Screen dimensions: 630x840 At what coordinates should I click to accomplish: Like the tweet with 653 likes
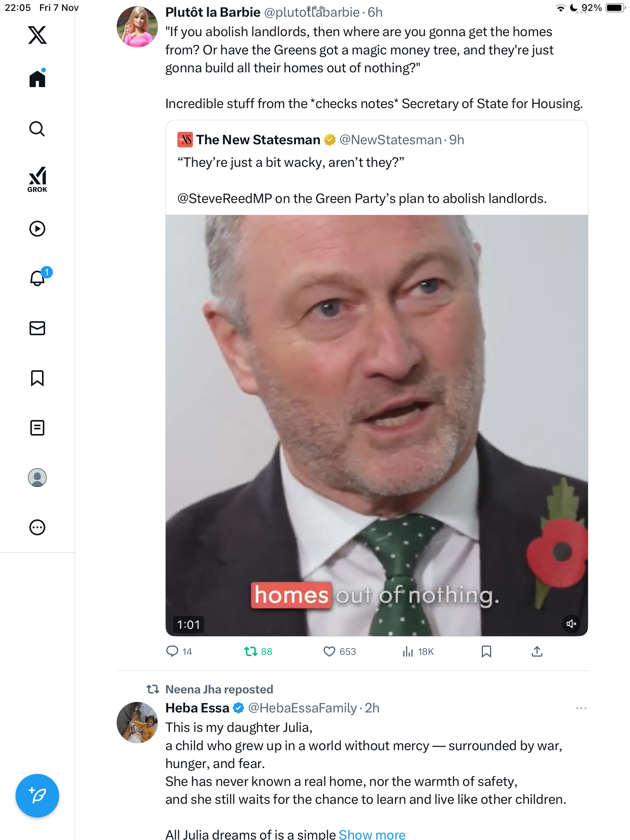pyautogui.click(x=329, y=651)
